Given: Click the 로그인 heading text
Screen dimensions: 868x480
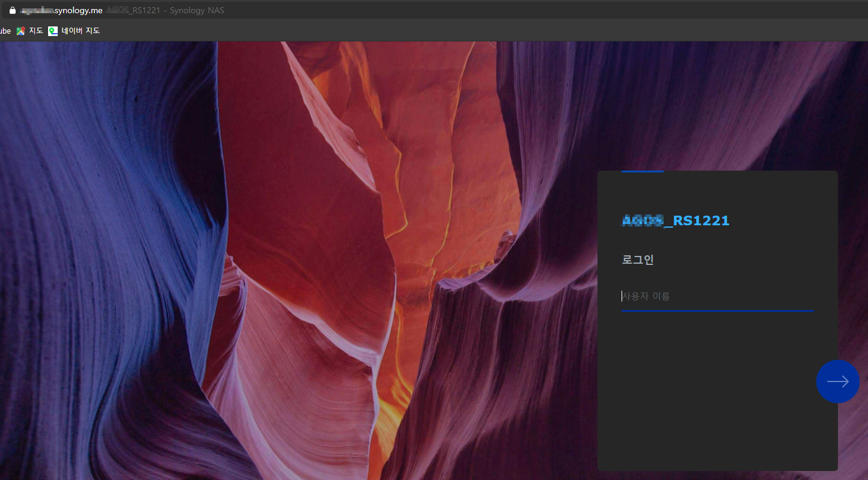Looking at the screenshot, I should (x=637, y=260).
